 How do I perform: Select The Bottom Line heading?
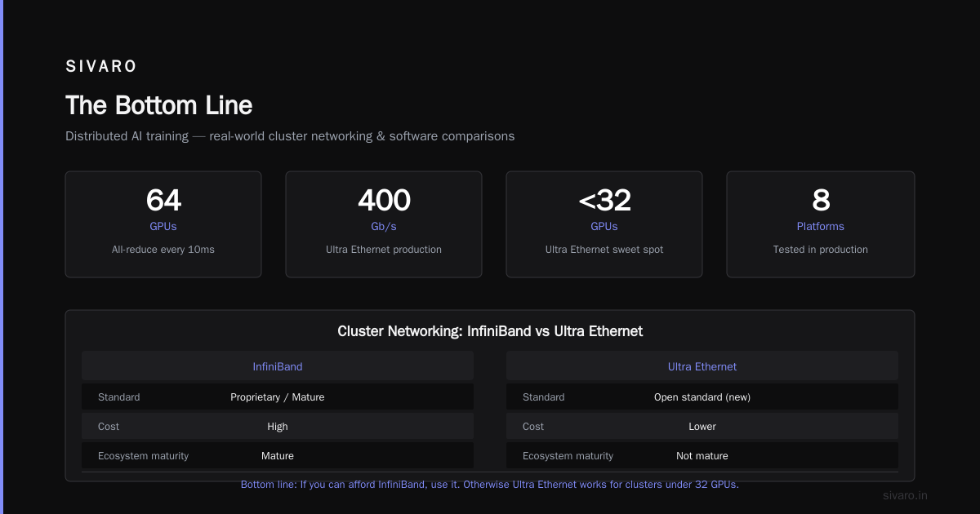[158, 105]
